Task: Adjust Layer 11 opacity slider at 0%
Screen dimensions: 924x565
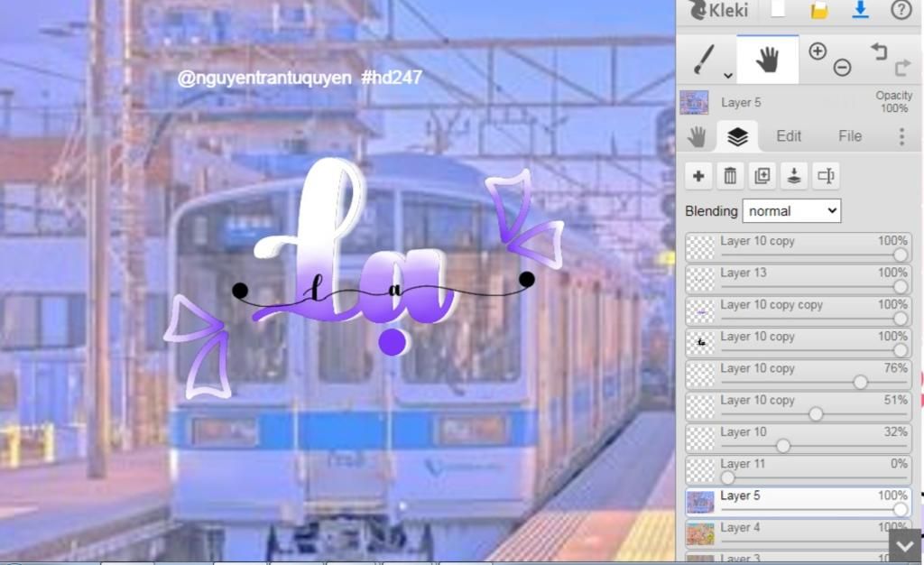Action: point(728,477)
